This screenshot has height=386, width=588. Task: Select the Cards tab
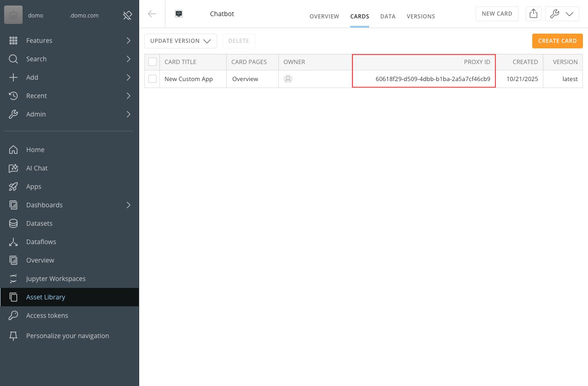(359, 16)
